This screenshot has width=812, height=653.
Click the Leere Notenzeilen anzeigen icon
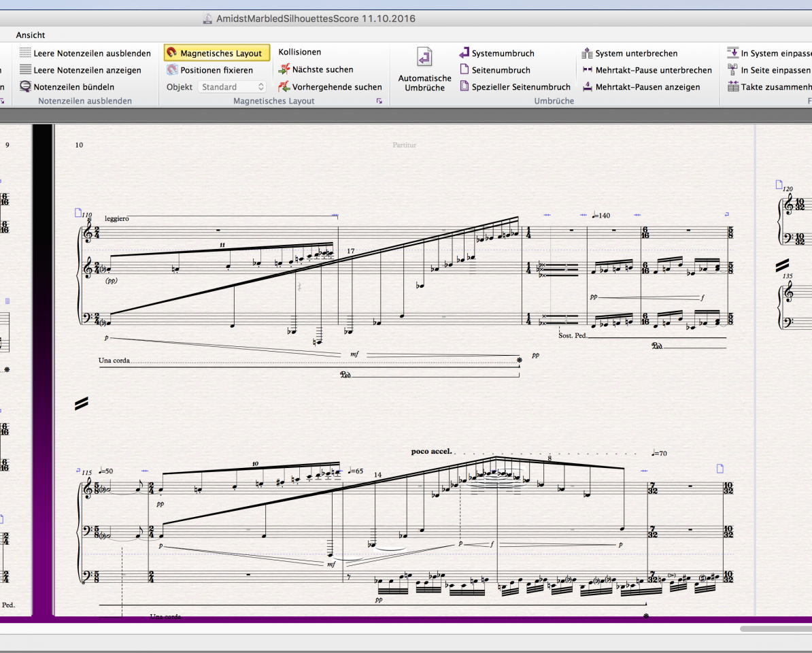tap(25, 69)
